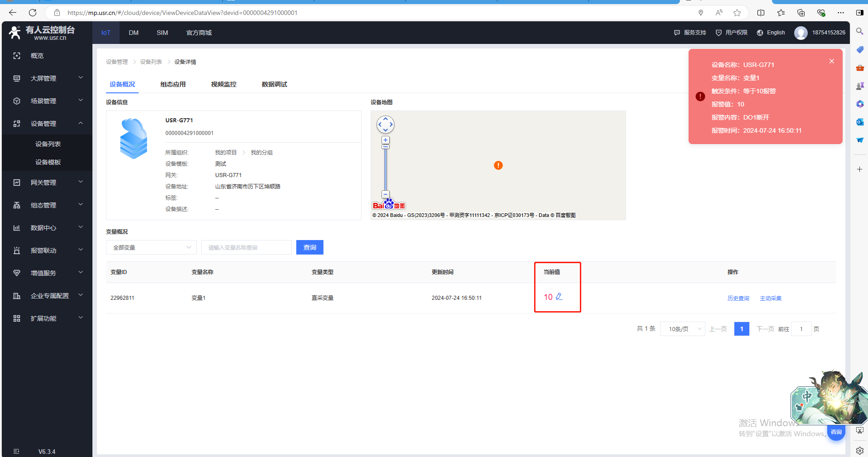Click the browser refresh icon
Screen dimensions: 868x457
[x=33, y=13]
